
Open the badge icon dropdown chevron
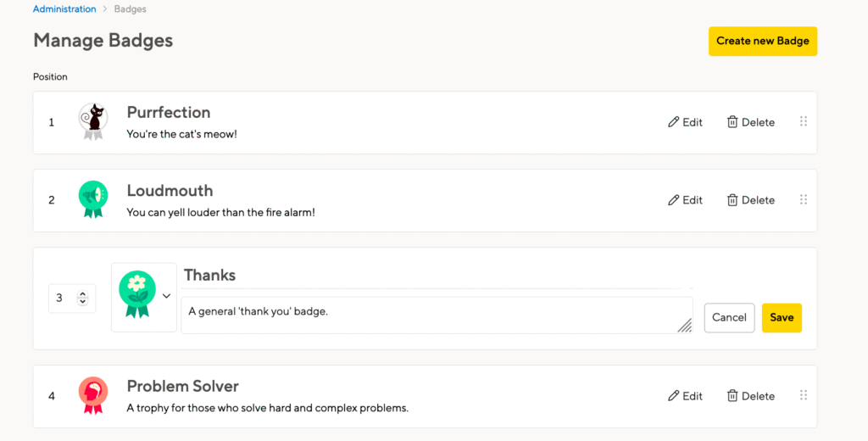point(166,296)
